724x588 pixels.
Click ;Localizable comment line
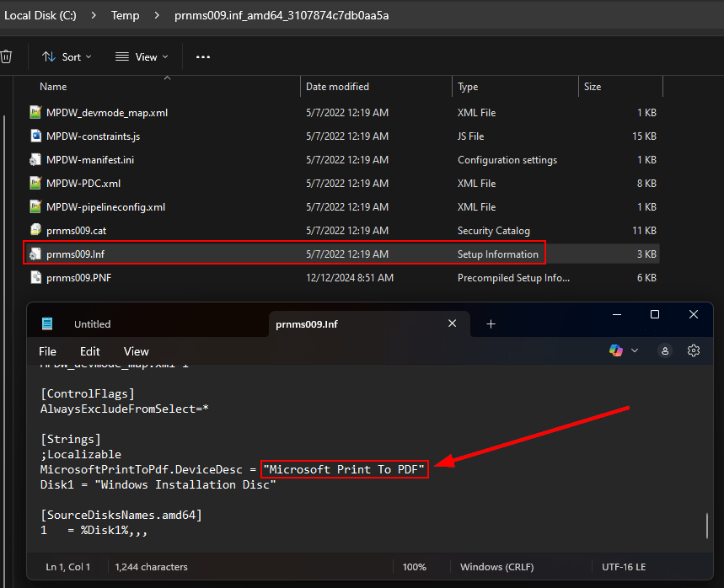click(x=81, y=454)
